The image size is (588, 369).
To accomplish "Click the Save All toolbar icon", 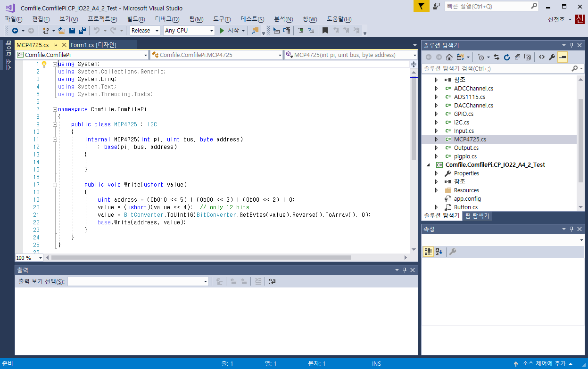I will coord(82,31).
